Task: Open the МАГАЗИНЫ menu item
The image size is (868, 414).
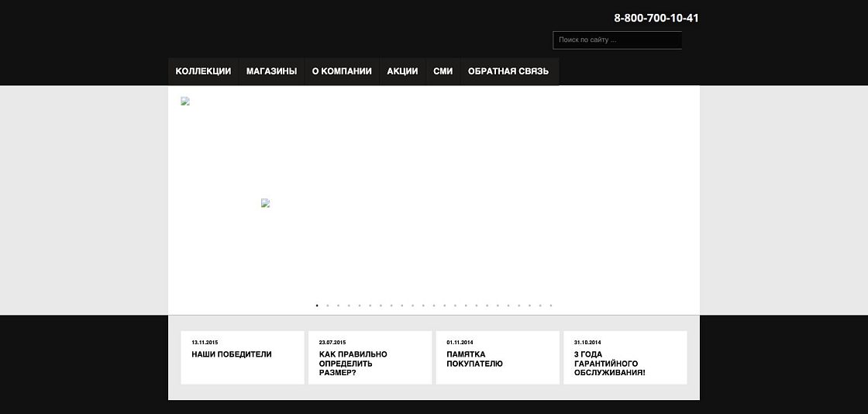Action: point(271,71)
